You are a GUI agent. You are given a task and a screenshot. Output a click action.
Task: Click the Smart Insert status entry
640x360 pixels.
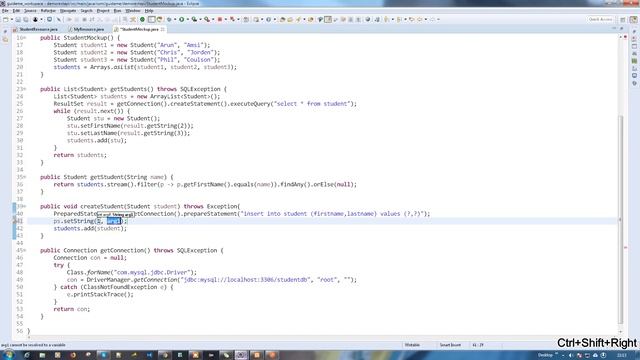tap(450, 345)
